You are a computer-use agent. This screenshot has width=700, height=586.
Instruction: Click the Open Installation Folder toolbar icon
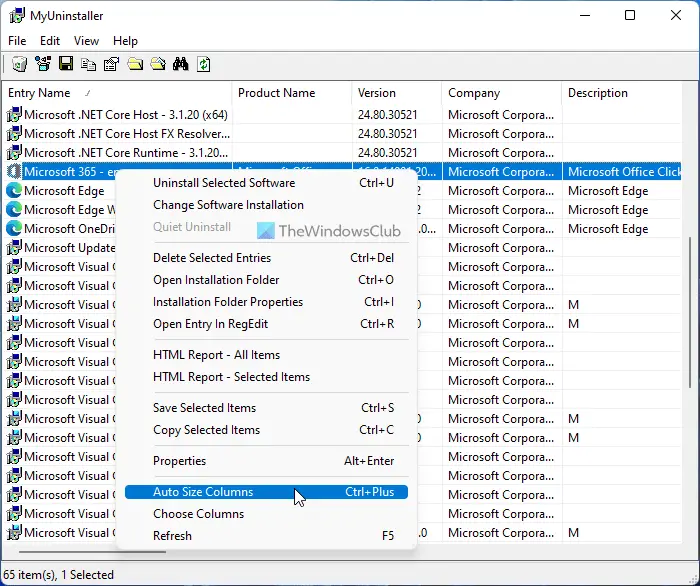[135, 64]
